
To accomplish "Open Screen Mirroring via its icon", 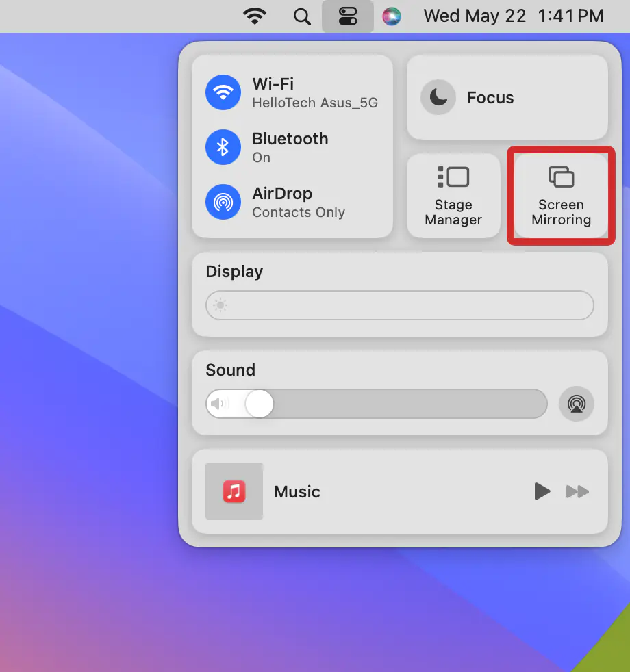I will [562, 177].
